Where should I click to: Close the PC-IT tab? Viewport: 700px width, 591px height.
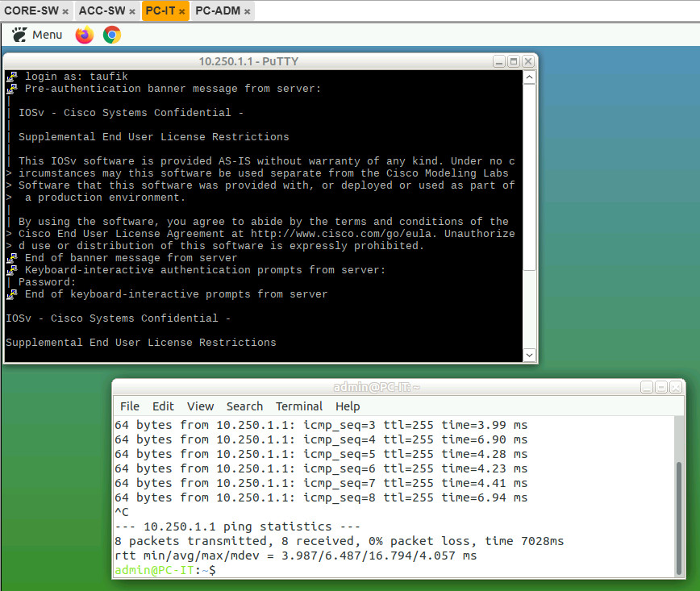click(181, 11)
